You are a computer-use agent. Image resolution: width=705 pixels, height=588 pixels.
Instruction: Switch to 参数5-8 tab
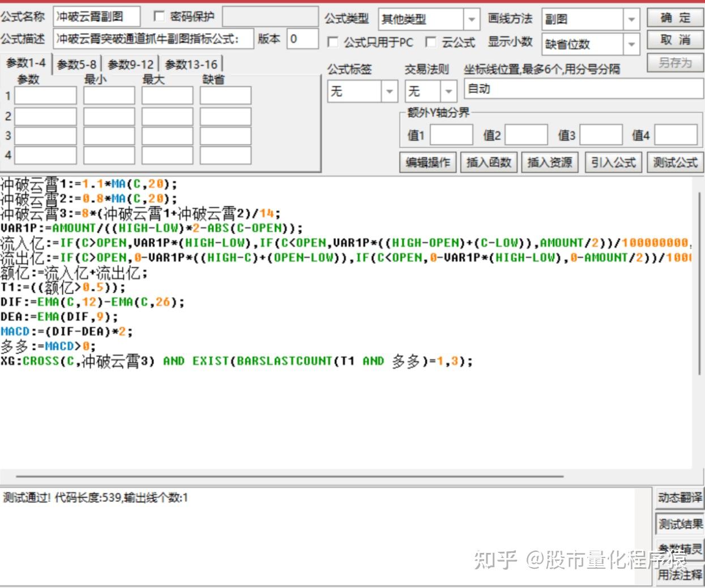[76, 65]
